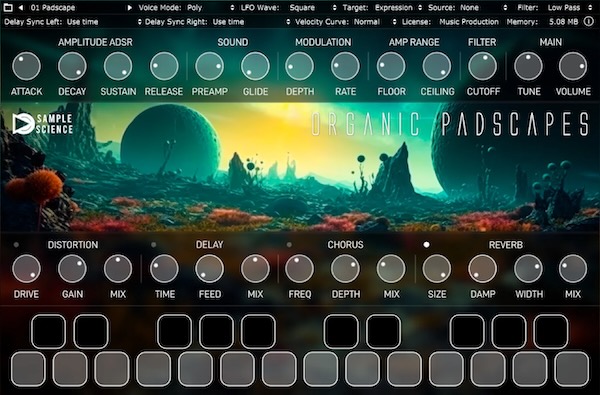Screen dimensions: 600x395
Task: Click the Amp Range Ceiling knob
Action: click(x=437, y=66)
